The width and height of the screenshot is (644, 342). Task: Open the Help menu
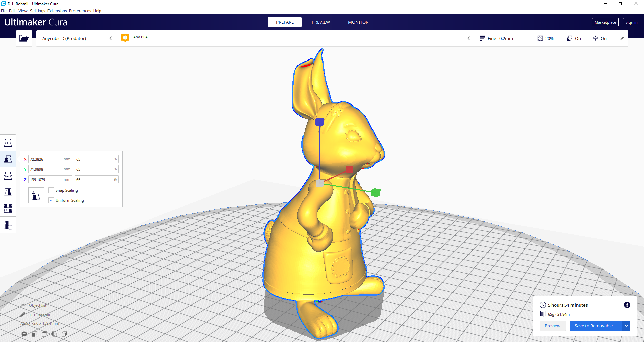pos(97,11)
